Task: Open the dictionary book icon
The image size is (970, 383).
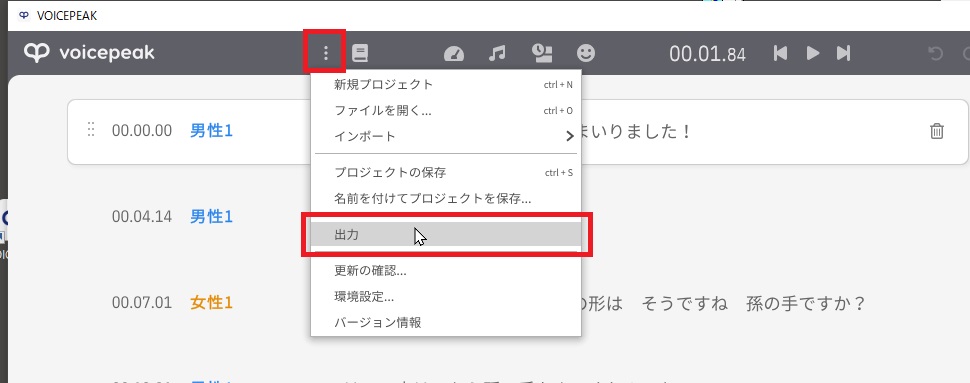Action: point(359,53)
